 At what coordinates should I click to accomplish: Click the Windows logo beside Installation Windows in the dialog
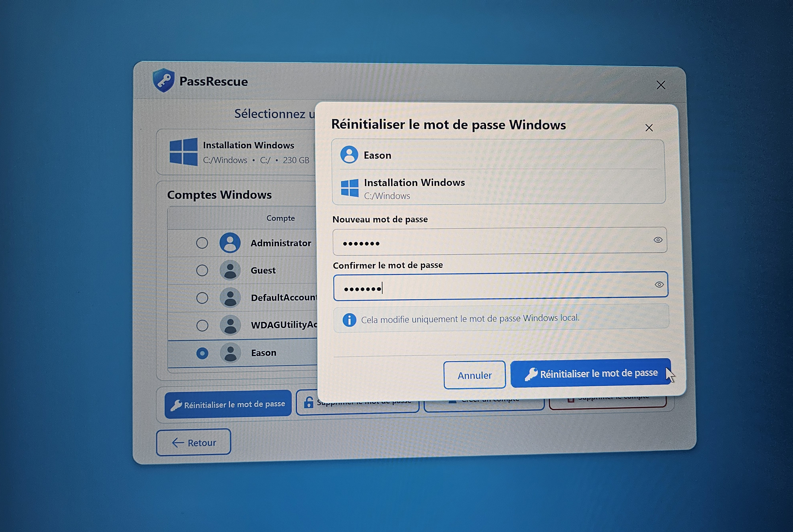tap(350, 188)
